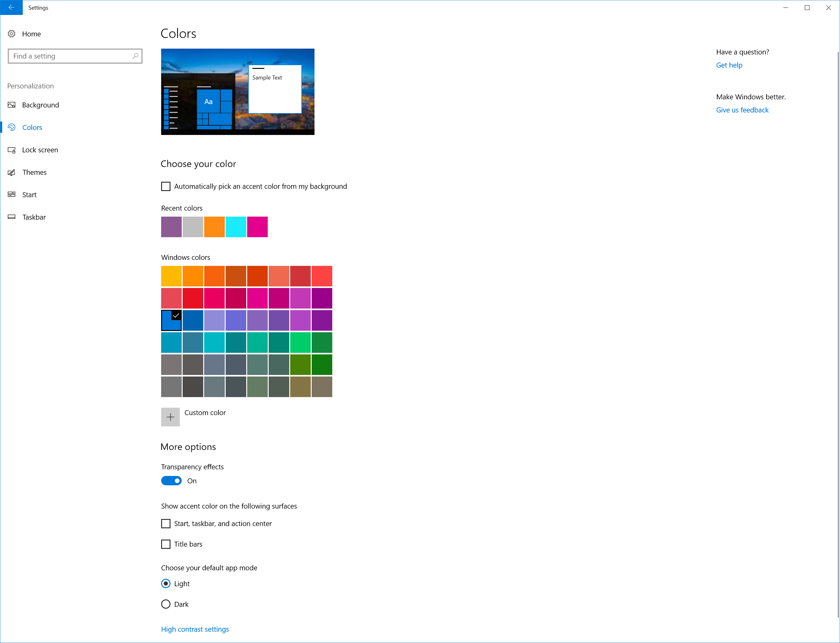
Task: Click the Colors settings icon in sidebar
Action: tap(12, 127)
